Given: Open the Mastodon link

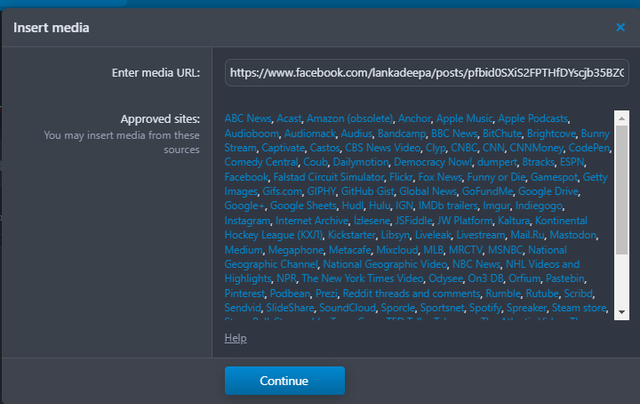Looking at the screenshot, I should coord(573,235).
